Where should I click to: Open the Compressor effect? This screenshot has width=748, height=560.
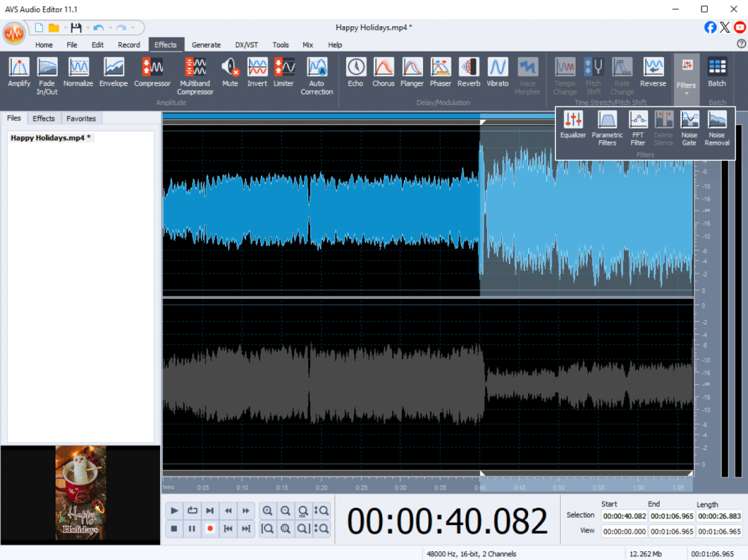152,72
